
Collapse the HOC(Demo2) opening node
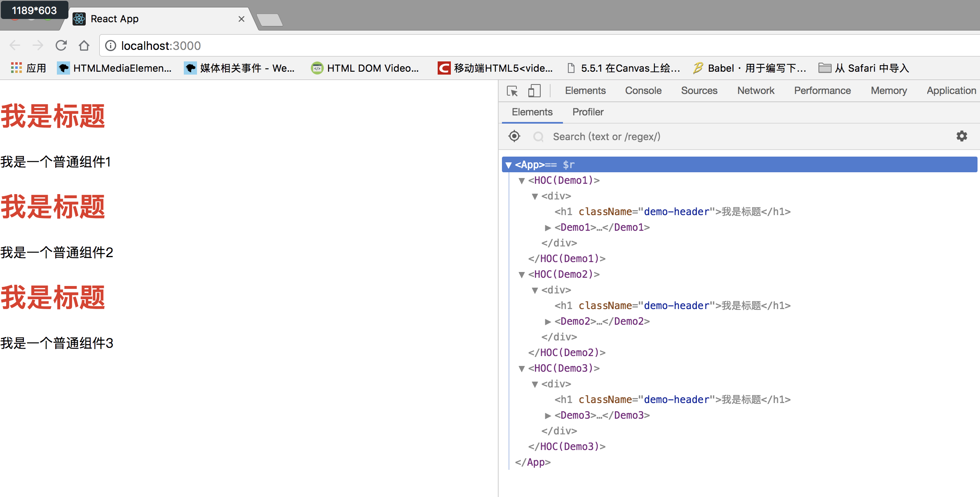point(522,275)
